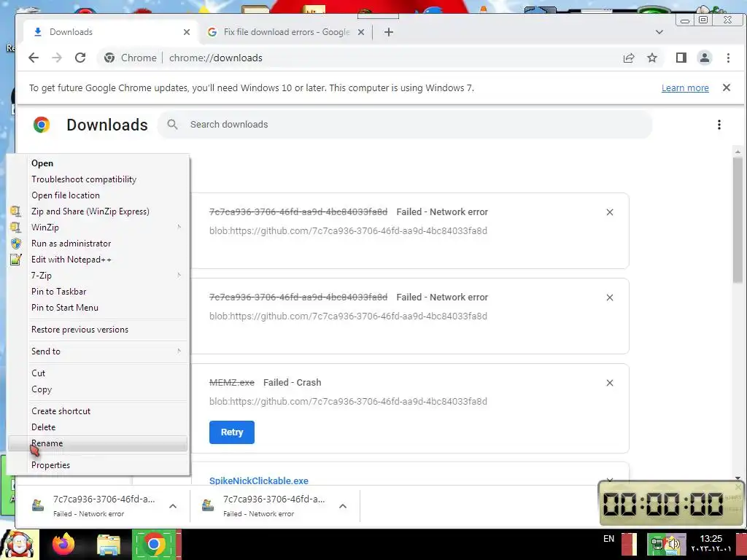This screenshot has width=747, height=560.
Task: Choose Troubleshoot compatibility menu entry
Action: pos(98,179)
